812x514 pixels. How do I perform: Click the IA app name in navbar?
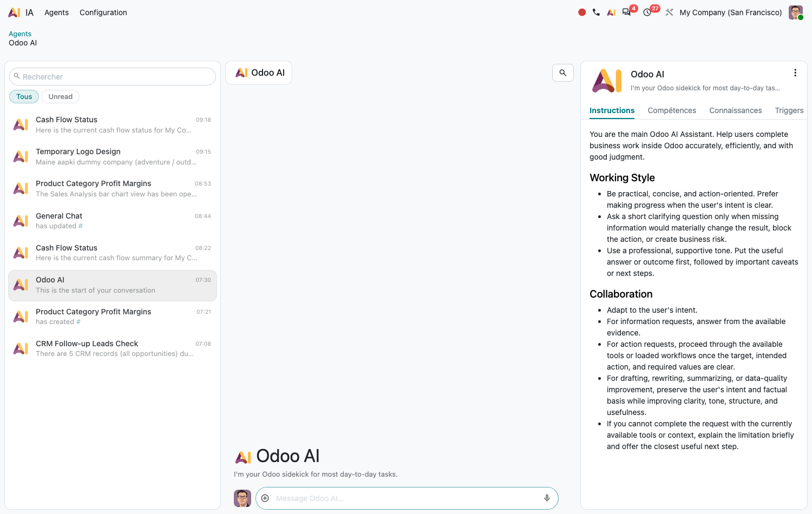[30, 12]
